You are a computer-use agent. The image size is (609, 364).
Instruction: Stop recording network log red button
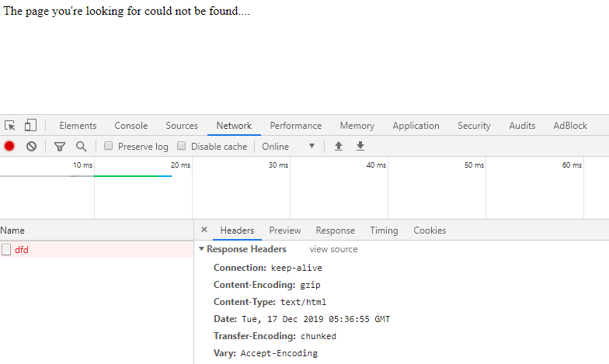pyautogui.click(x=9, y=146)
